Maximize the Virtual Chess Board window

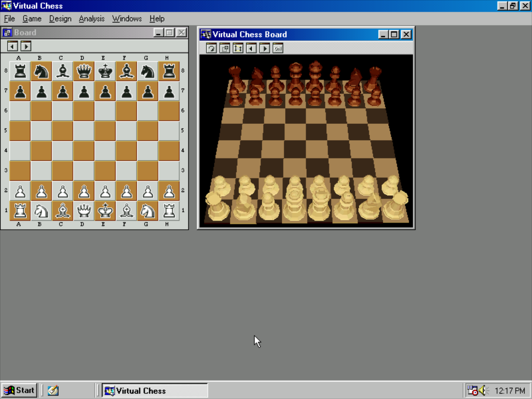394,34
